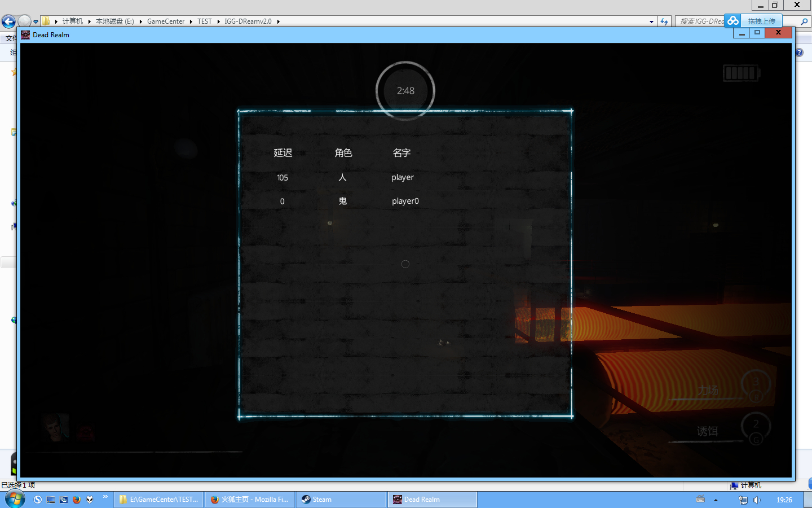Screen dimensions: 812x508
Task: Go back in the Explorer window
Action: click(8, 21)
